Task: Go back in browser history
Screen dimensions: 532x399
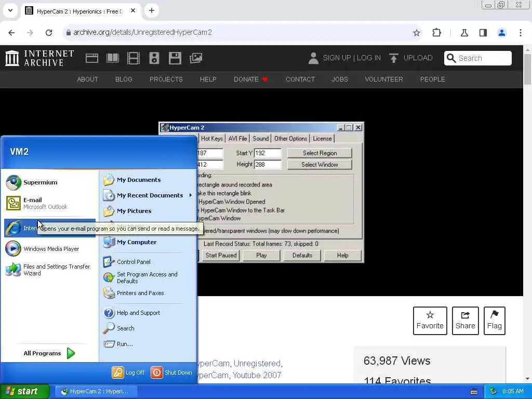Action: coord(11,33)
